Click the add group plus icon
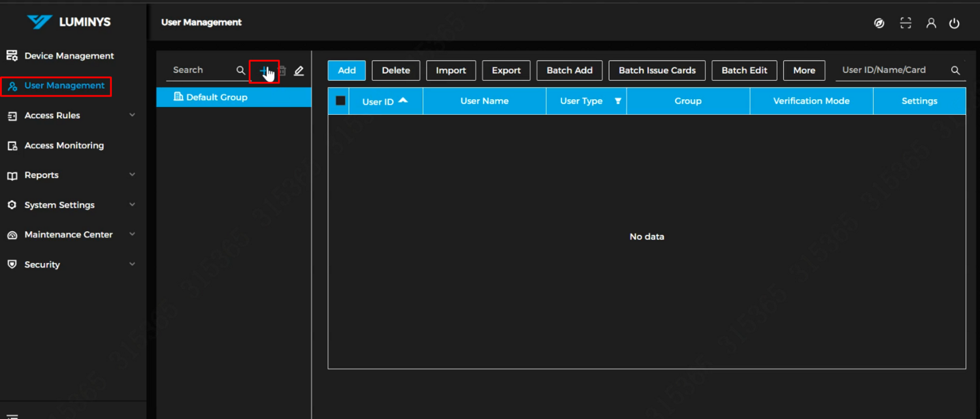This screenshot has width=980, height=419. (x=265, y=70)
